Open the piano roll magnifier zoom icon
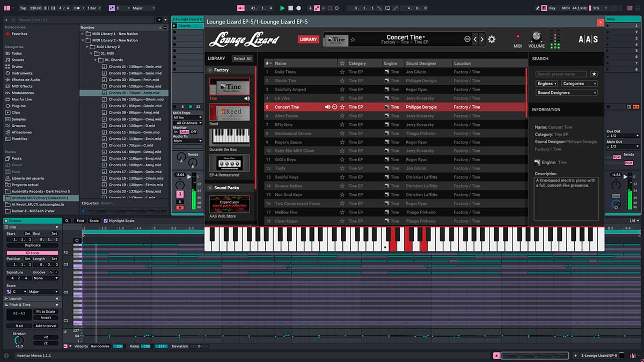644x362 pixels. click(x=67, y=221)
